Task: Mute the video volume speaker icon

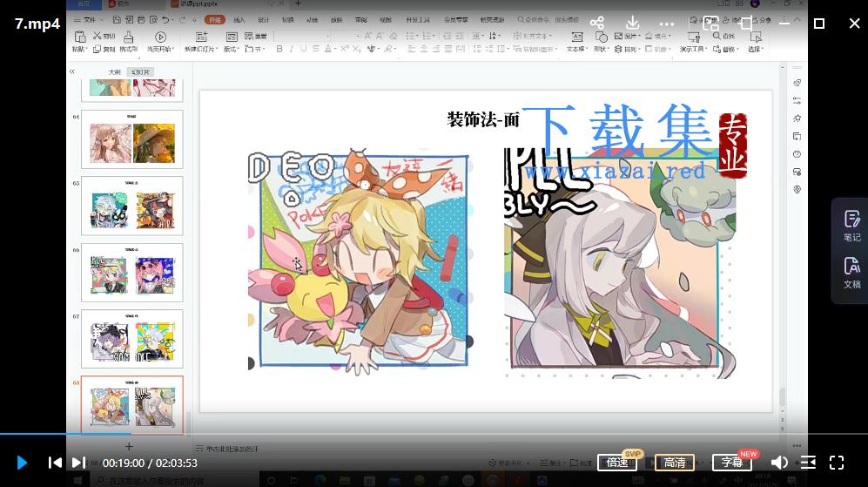Action: click(x=779, y=463)
